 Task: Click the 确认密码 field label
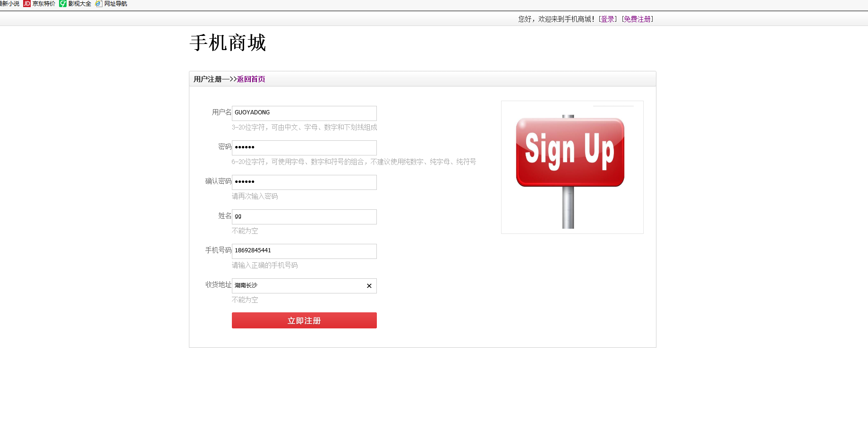[x=218, y=181]
